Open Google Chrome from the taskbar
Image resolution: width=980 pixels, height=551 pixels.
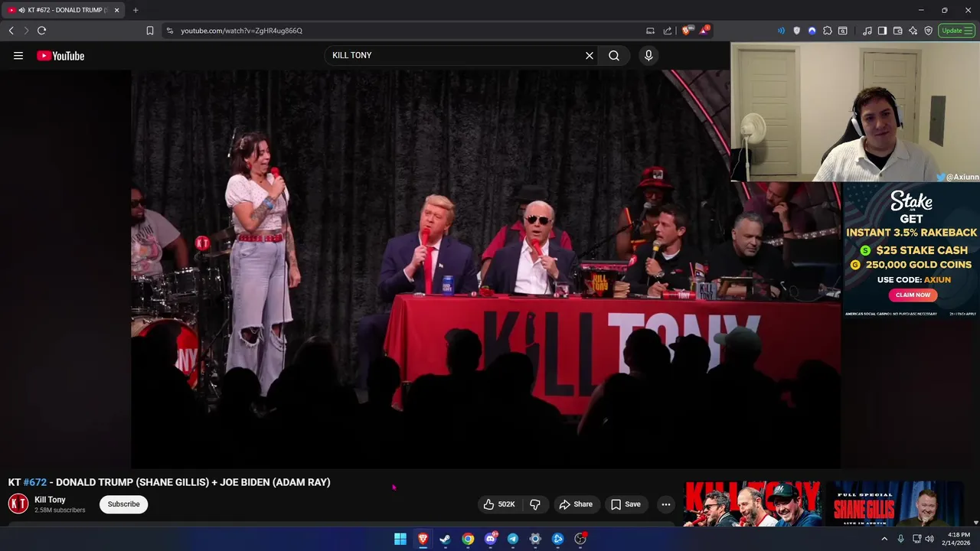(x=468, y=539)
